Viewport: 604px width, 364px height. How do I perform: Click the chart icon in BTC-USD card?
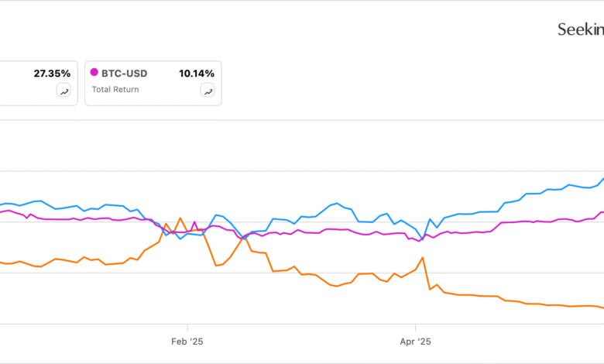[x=208, y=91]
